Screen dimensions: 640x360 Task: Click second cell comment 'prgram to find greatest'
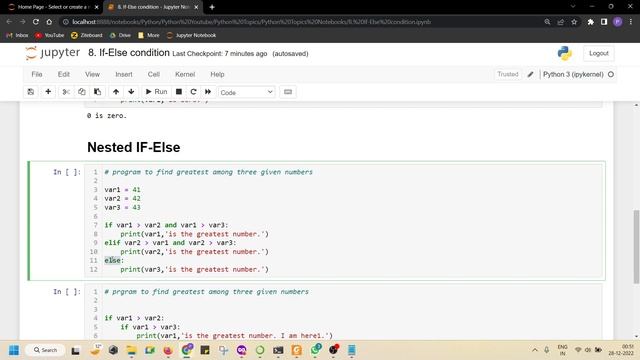(207, 292)
